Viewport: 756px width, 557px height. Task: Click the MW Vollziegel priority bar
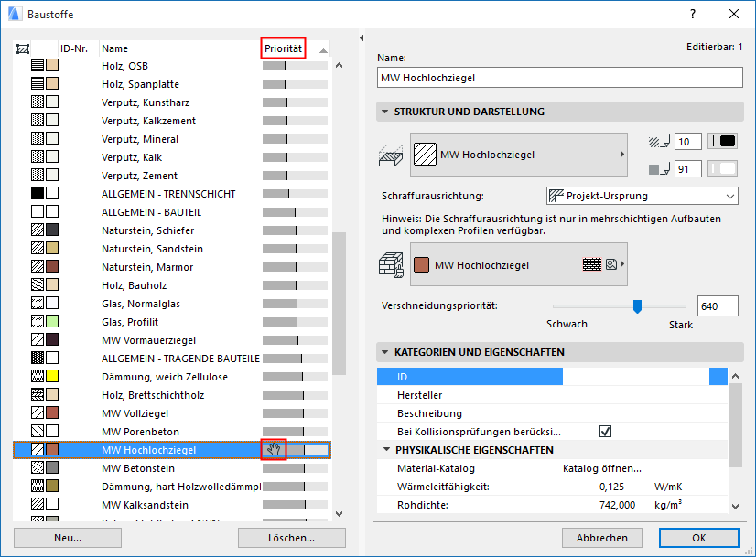[x=295, y=413]
